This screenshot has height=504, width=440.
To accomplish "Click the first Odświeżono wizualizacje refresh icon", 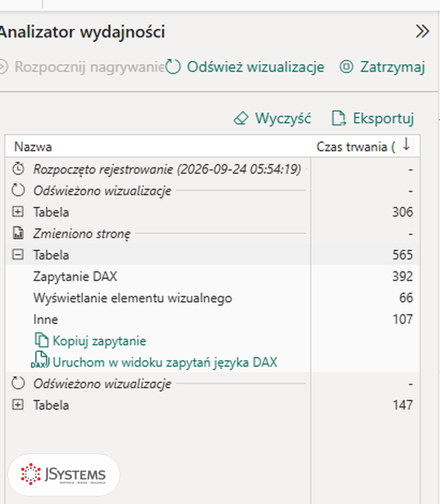I will pos(18,190).
